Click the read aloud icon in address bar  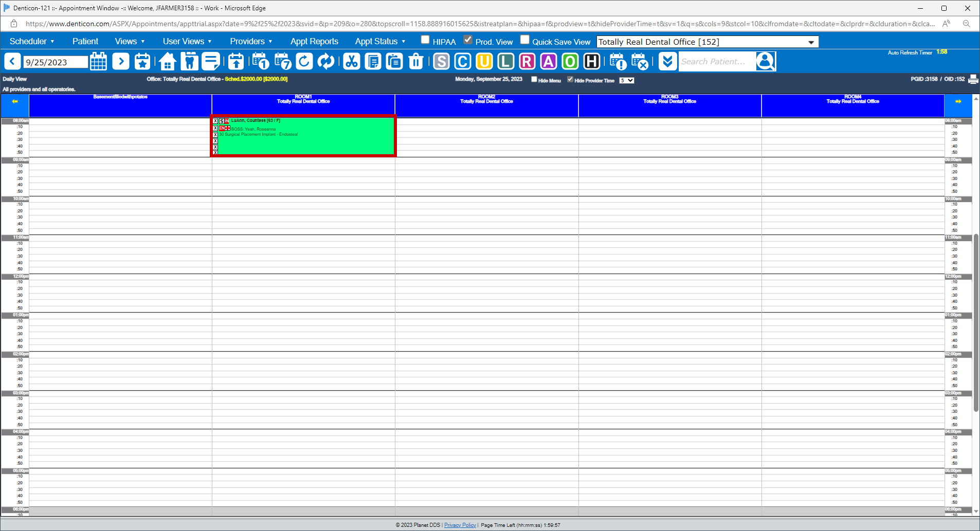tap(946, 24)
